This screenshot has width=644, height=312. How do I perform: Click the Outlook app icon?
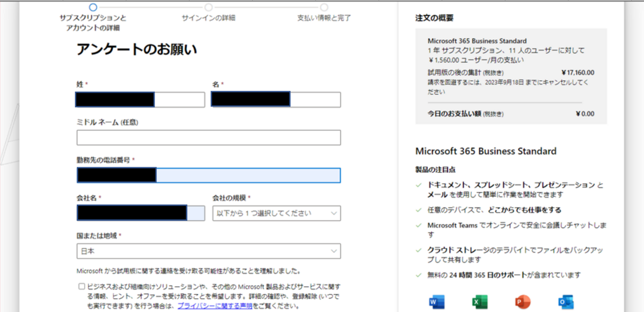(x=566, y=302)
